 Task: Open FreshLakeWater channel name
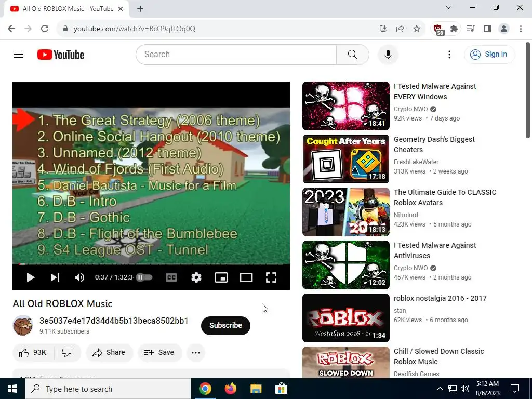click(x=416, y=162)
